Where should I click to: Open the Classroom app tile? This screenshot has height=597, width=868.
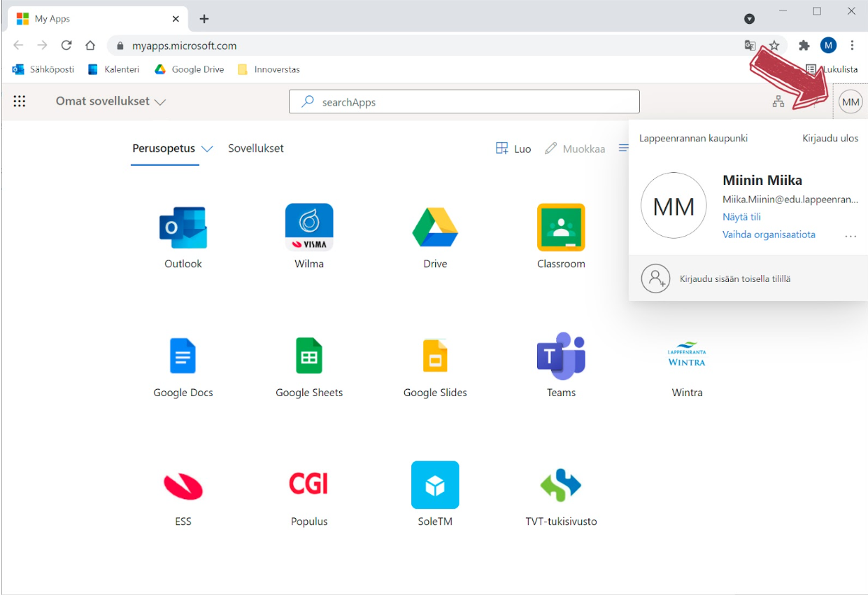(x=561, y=237)
